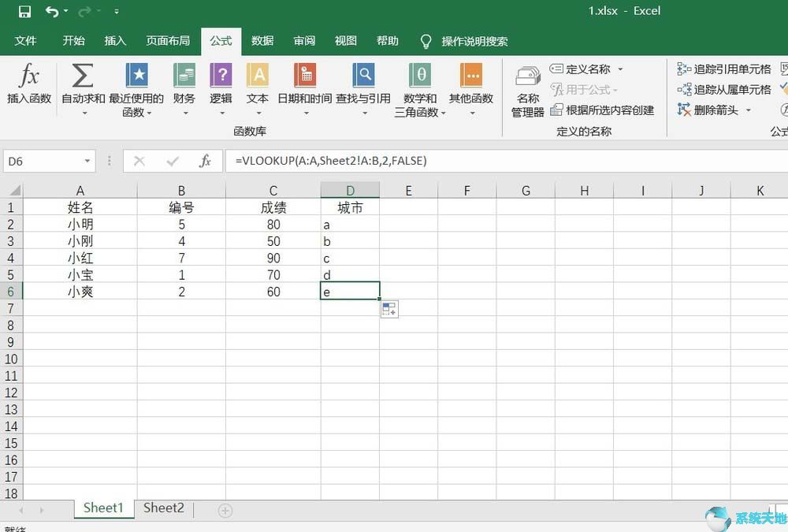Viewport: 788px width, 532px height.
Task: Open the 名称管理器 icon
Action: tap(528, 76)
